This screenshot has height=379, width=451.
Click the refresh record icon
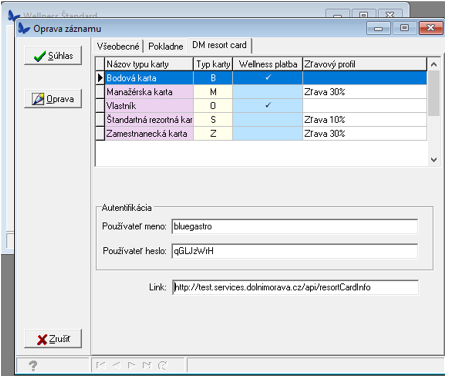pos(162,365)
